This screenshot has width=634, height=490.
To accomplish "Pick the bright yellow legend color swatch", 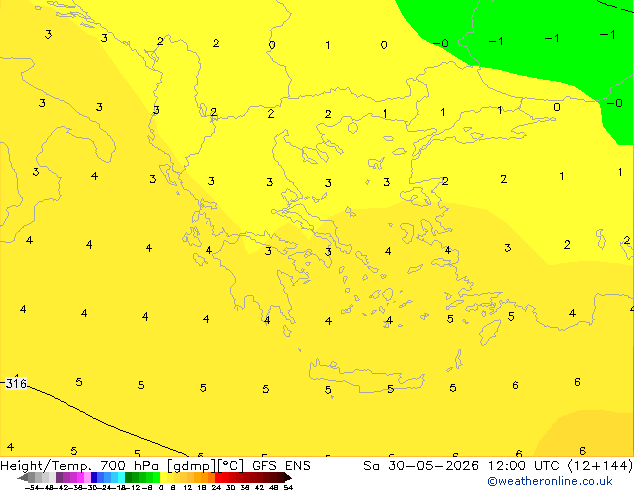I will 163,477.
